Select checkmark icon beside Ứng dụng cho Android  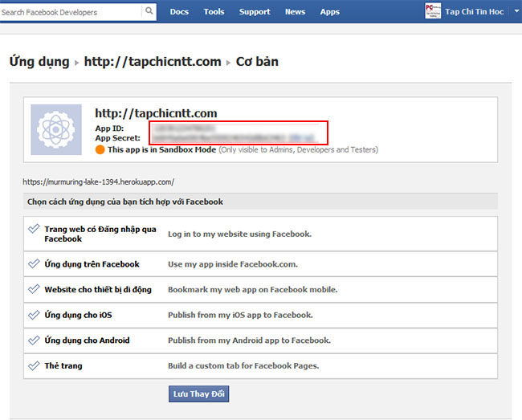pos(34,340)
